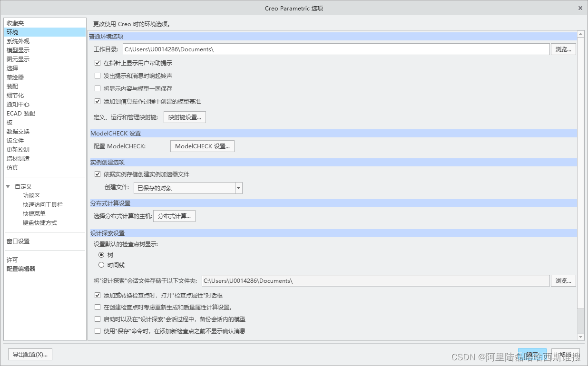Close the Creo Parametric 选项 dialog
This screenshot has height=366, width=588.
(x=580, y=8)
